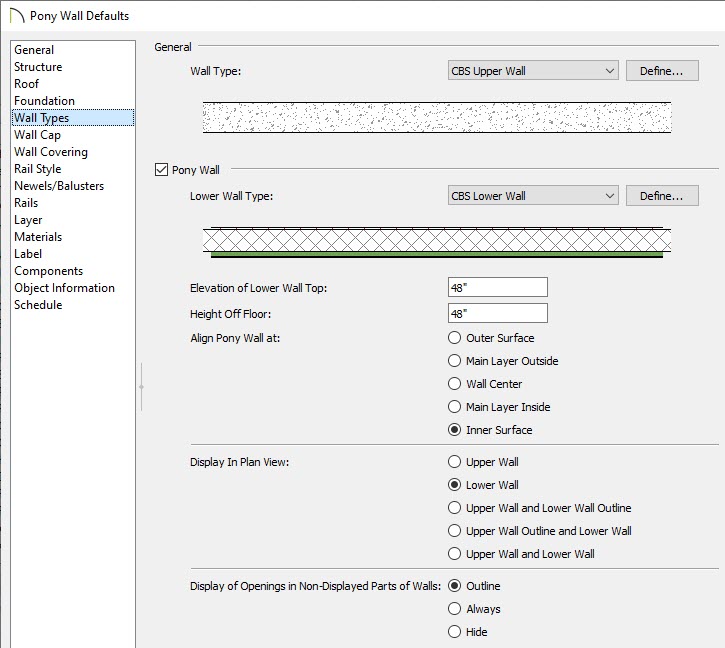Select the Inner Surface alignment option

(x=455, y=430)
